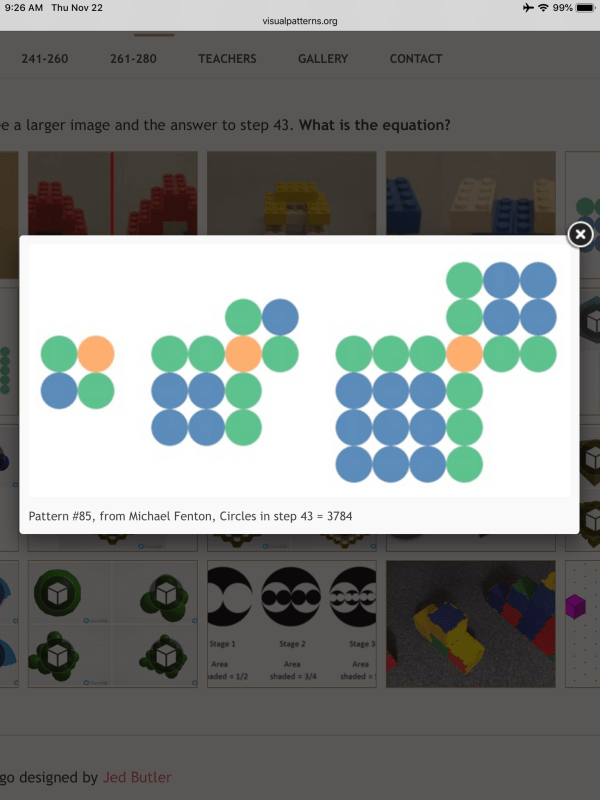
Task: Click the Jed Butler designer link
Action: pyautogui.click(x=137, y=777)
